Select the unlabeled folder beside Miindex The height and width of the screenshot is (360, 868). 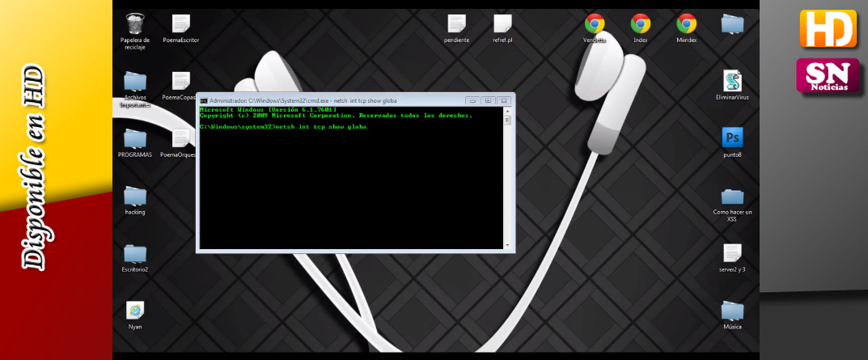click(x=732, y=24)
